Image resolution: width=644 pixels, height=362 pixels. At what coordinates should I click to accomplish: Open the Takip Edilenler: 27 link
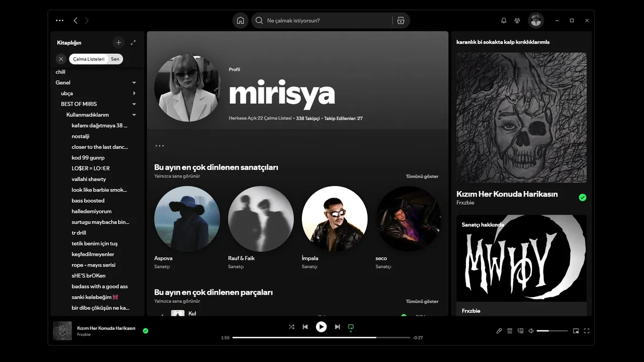tap(343, 119)
